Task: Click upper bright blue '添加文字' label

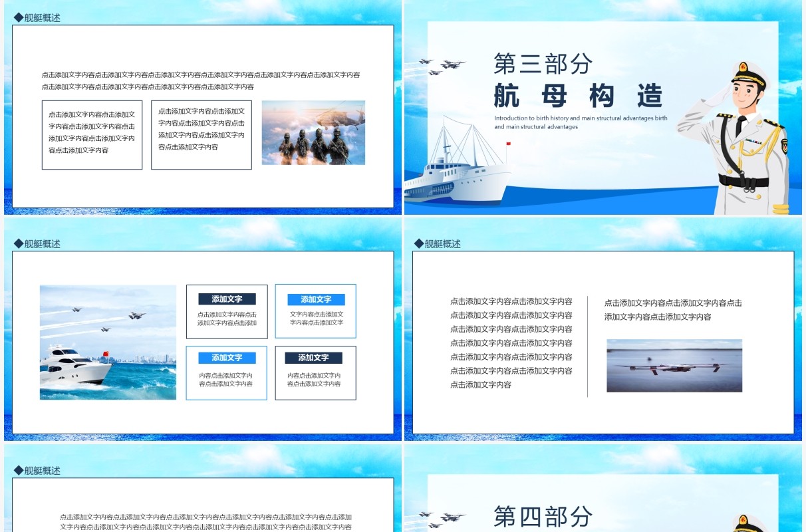Action: pos(316,299)
